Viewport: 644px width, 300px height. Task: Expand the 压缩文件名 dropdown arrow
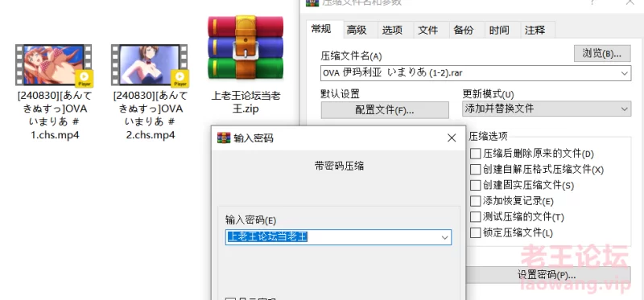pyautogui.click(x=625, y=73)
